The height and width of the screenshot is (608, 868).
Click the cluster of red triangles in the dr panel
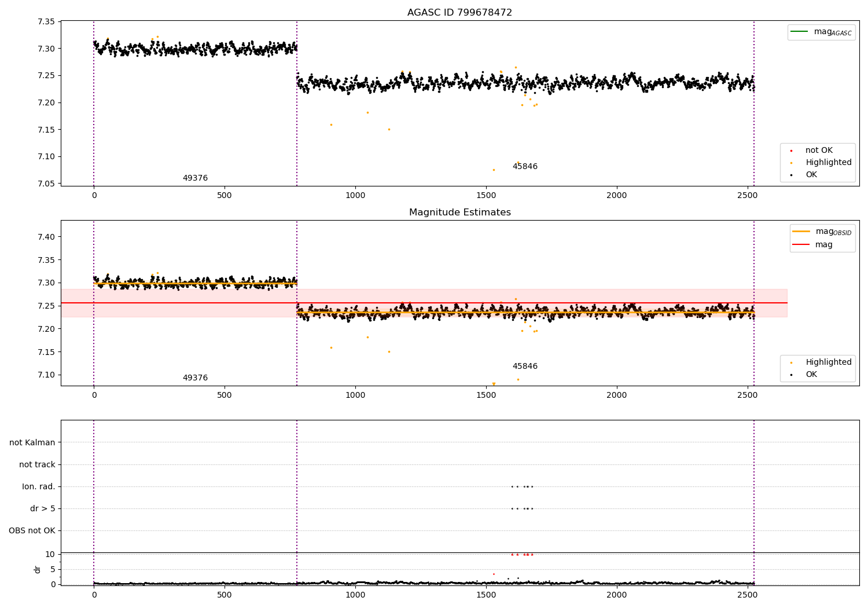(x=522, y=555)
